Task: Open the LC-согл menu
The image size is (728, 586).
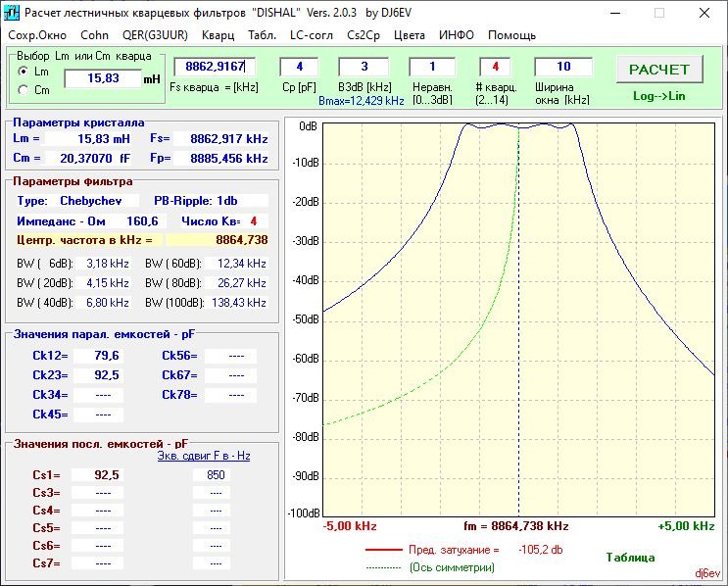Action: click(x=313, y=35)
